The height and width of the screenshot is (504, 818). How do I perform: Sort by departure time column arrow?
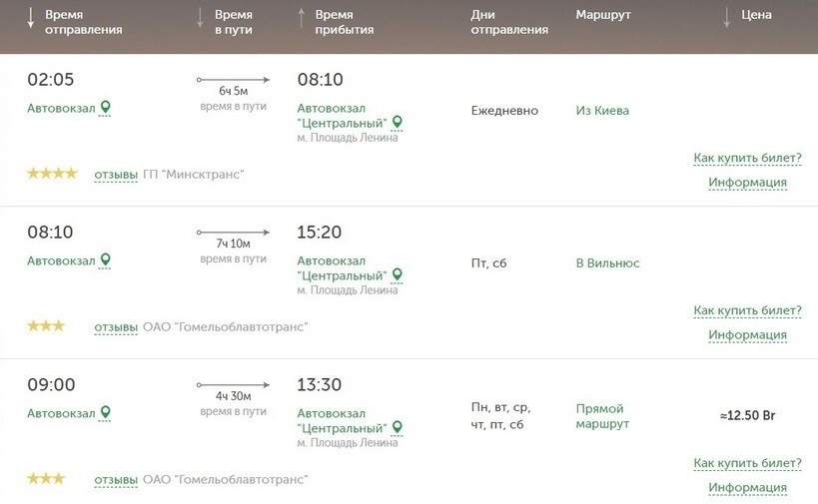coord(31,19)
